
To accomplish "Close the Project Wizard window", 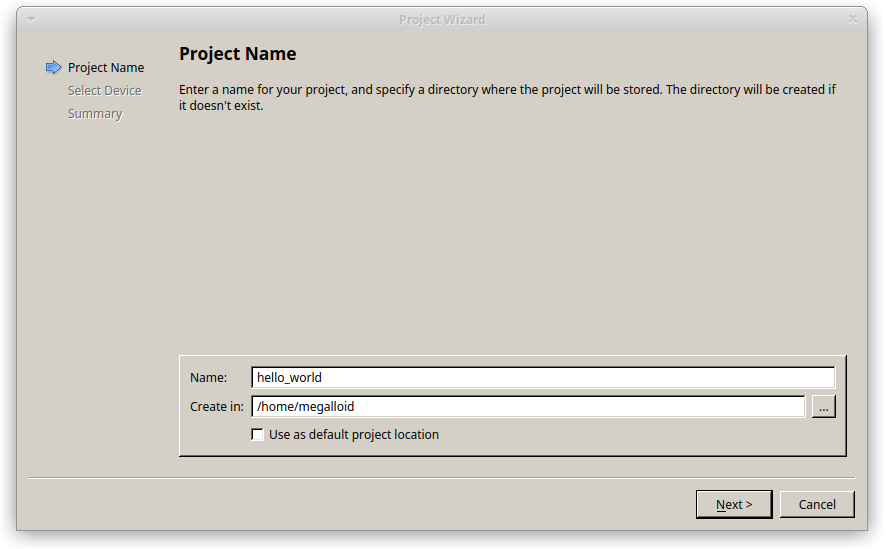I will (853, 19).
